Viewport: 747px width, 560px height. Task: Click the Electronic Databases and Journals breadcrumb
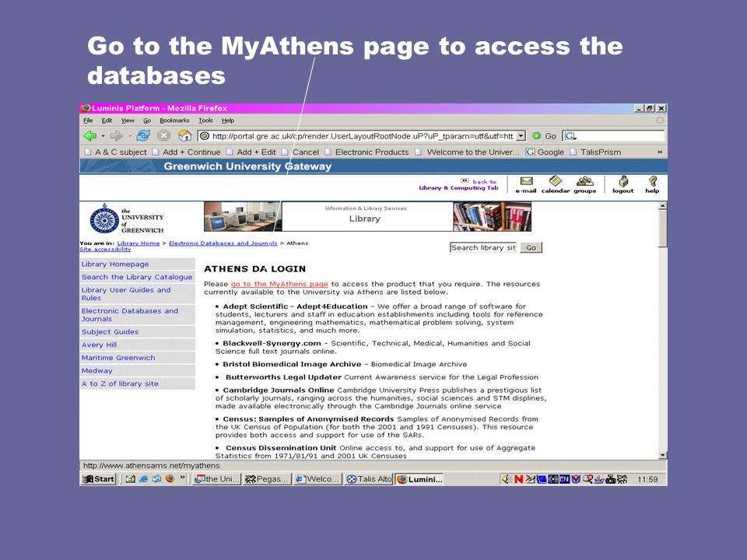pos(223,243)
